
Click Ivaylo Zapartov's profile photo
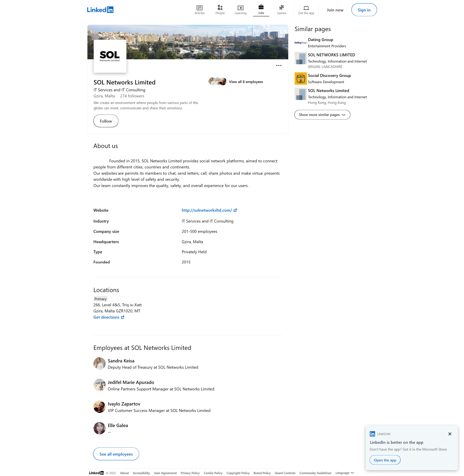[x=99, y=407]
